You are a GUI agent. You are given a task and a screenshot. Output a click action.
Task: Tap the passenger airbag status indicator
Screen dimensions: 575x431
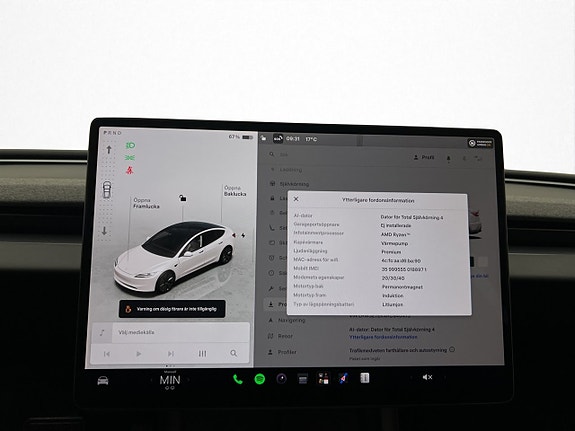[480, 143]
